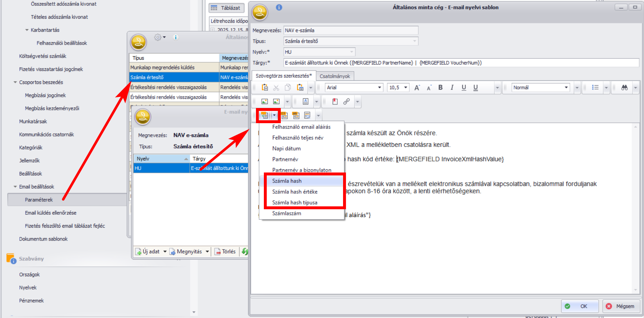Open the font size 10,5 dropdown
644x318 pixels.
point(406,88)
